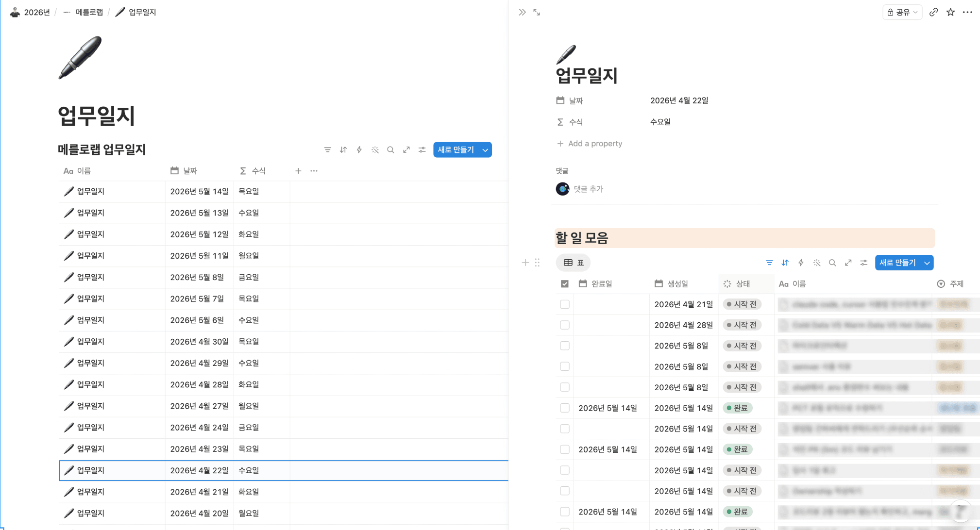Image resolution: width=980 pixels, height=530 pixels.
Task: Click 새로 만들기 button in 할 일 모음
Action: [897, 263]
